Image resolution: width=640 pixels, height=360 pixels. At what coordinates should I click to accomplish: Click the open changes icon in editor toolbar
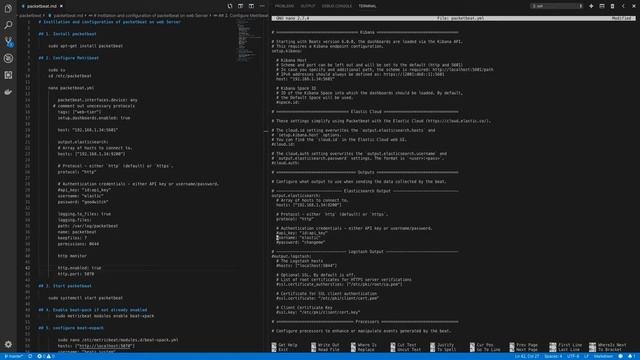coord(230,6)
